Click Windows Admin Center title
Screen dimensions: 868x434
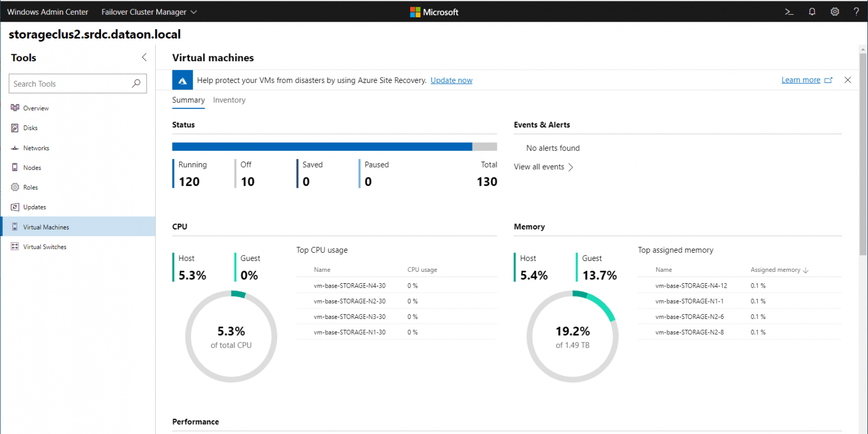[x=48, y=12]
